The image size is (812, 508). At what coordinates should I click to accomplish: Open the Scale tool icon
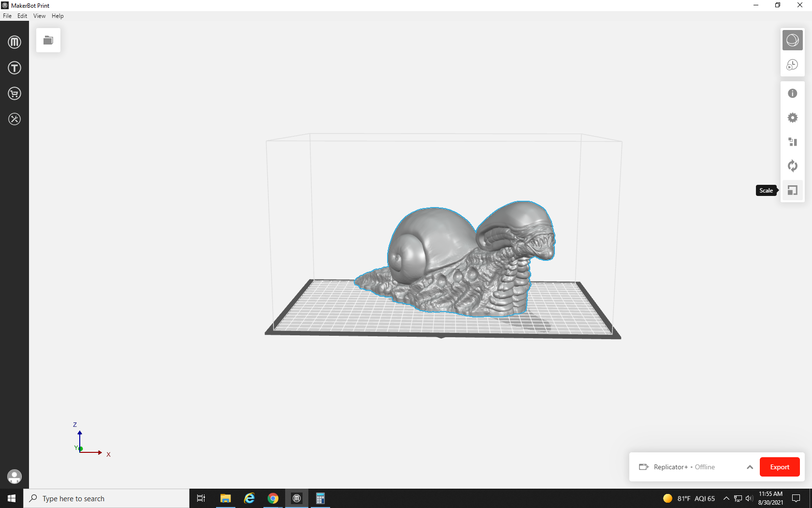click(x=793, y=190)
